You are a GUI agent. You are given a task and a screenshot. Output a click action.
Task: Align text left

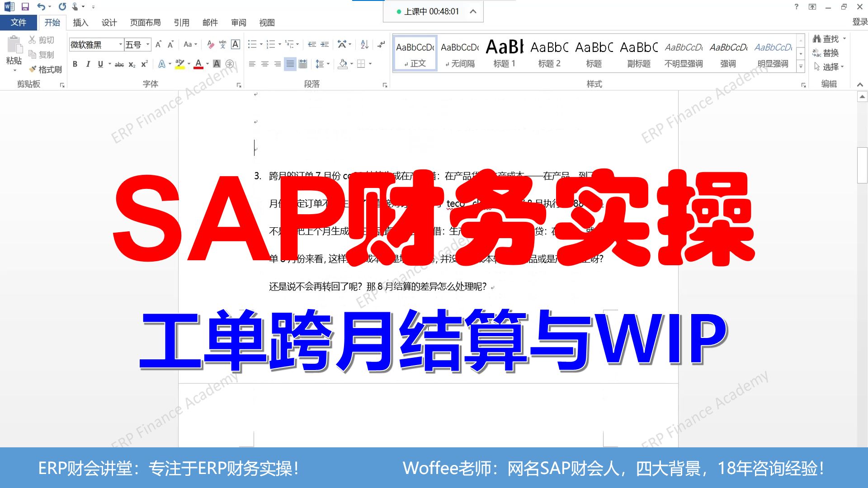pos(252,64)
